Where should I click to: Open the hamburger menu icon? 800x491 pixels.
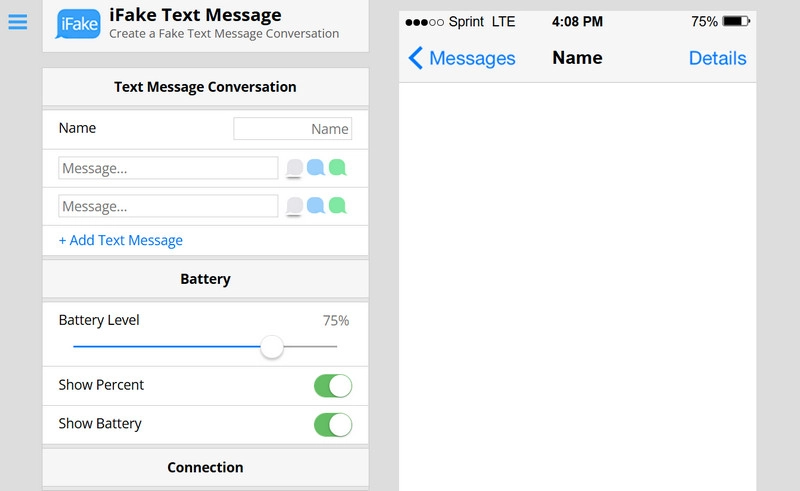(x=18, y=22)
